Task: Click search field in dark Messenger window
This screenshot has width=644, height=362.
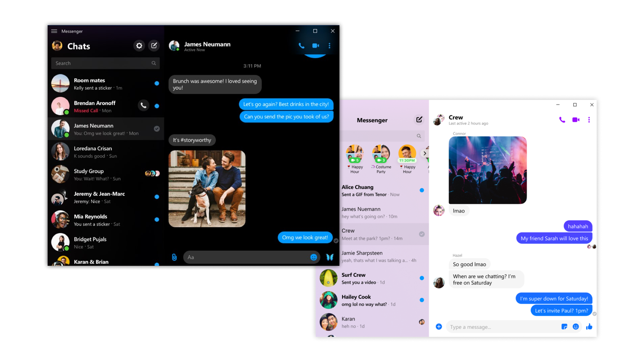Action: [105, 63]
